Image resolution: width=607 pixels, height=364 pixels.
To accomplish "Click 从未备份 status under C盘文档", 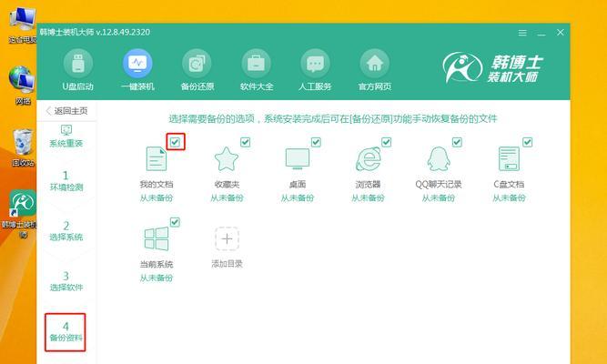I will [x=509, y=197].
